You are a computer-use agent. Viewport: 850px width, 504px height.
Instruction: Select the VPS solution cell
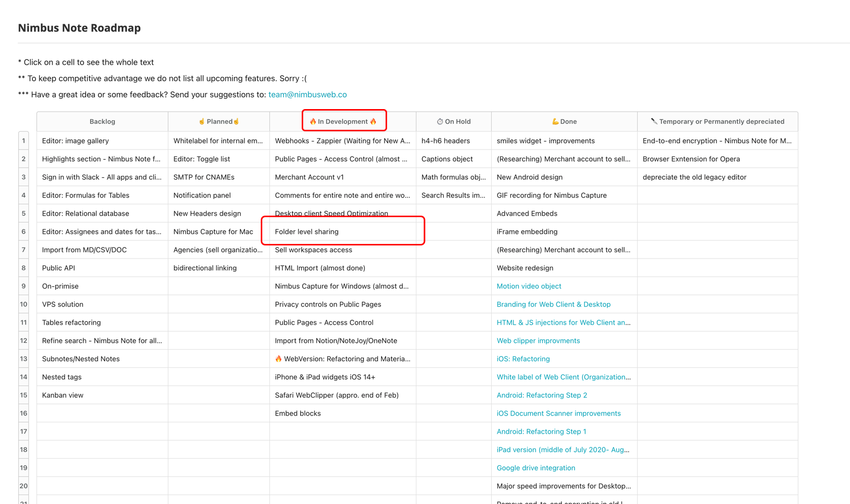pos(103,305)
